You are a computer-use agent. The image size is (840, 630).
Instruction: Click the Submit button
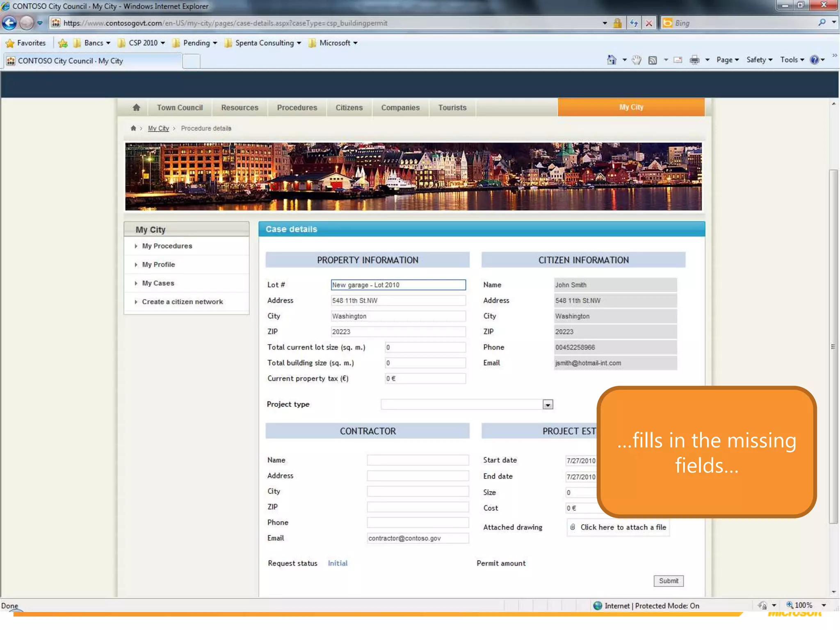668,581
